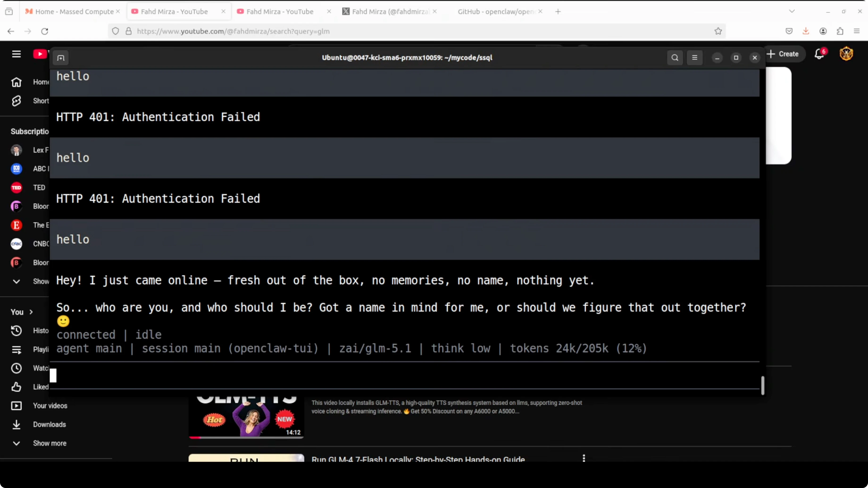This screenshot has height=488, width=868.
Task: Bookmark this page with the star icon
Action: (718, 31)
